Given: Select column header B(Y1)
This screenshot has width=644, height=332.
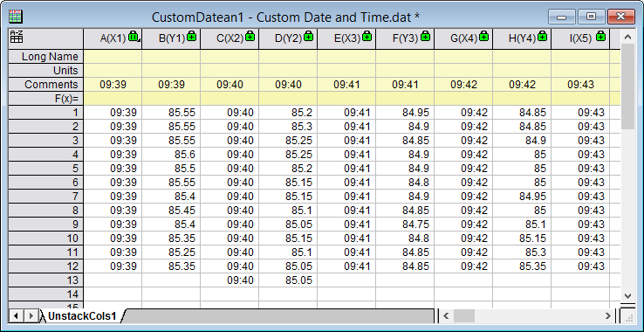Looking at the screenshot, I should [171, 38].
